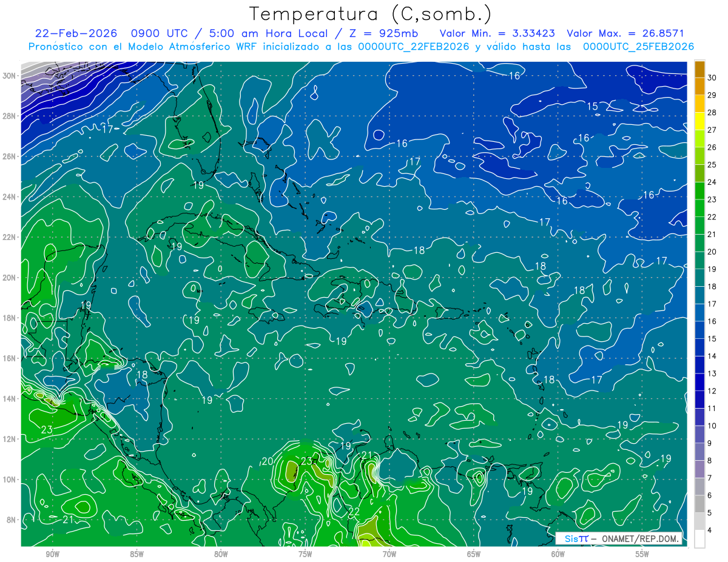Screen dimensions: 728x562
Task: Click latitude axis label "20N"
Action: pos(9,278)
